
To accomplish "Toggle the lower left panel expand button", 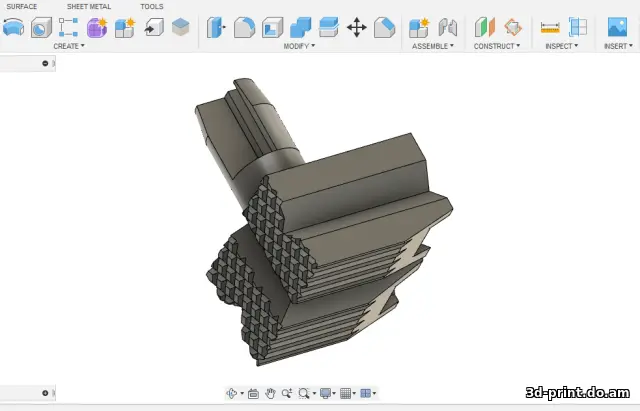I will tap(45, 393).
